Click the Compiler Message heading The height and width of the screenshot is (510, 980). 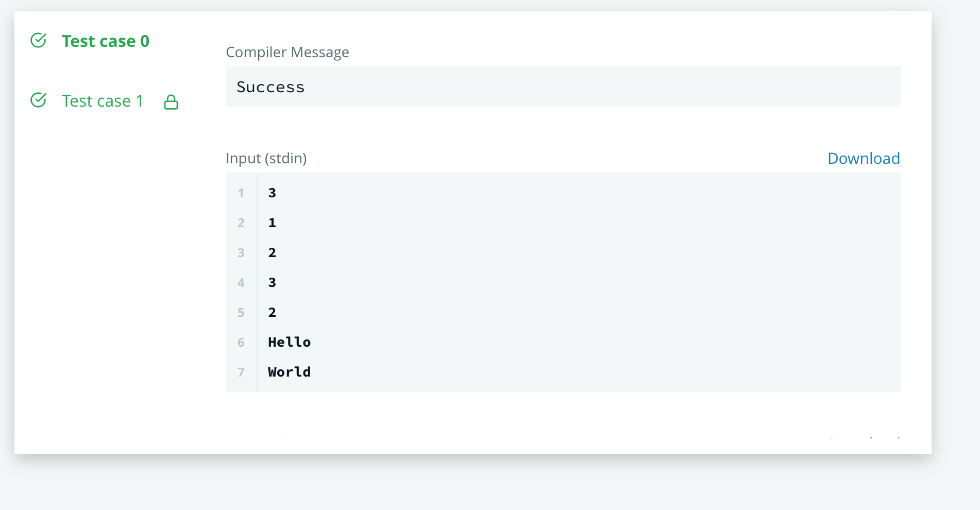(x=287, y=52)
